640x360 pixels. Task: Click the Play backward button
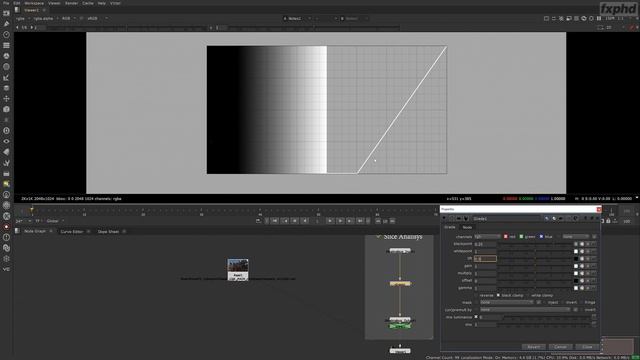pyautogui.click(x=304, y=221)
